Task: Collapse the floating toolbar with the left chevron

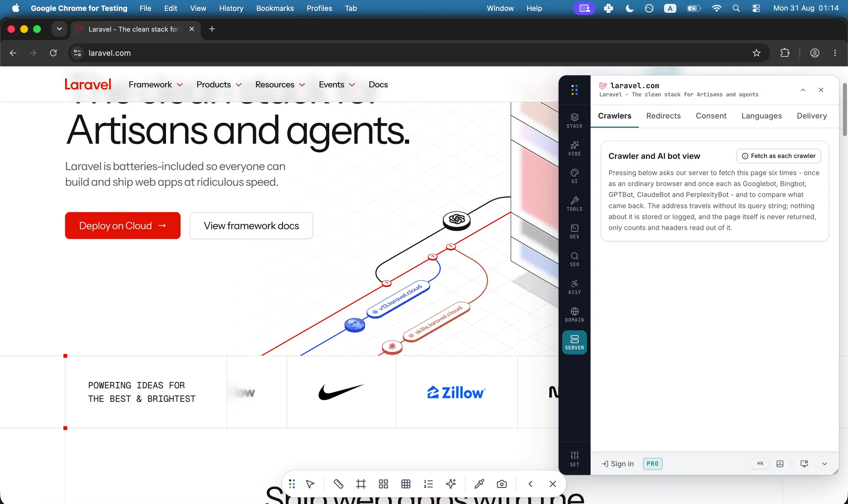Action: 530,484
